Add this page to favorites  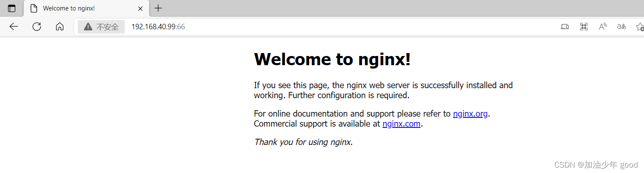tap(640, 27)
